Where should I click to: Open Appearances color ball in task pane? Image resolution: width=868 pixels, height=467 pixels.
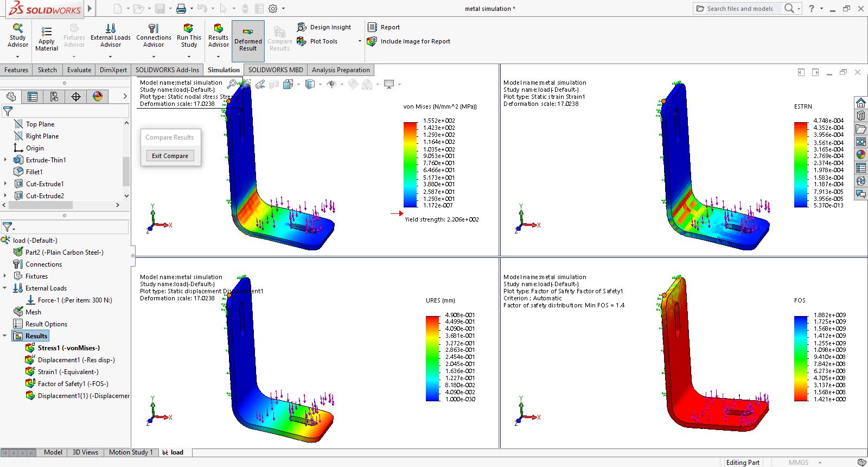pos(861,155)
